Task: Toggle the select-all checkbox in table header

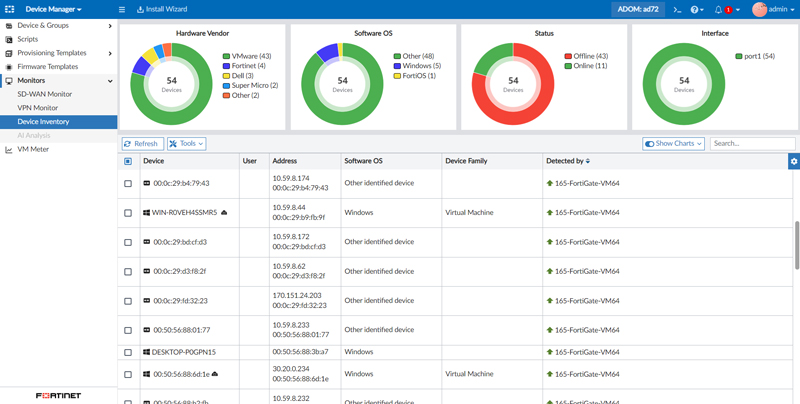Action: [128, 161]
